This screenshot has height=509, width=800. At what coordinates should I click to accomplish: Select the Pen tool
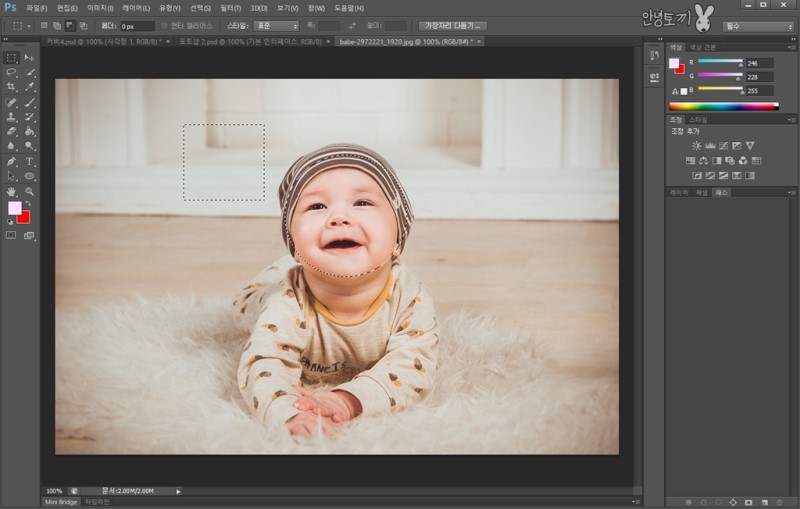point(11,161)
